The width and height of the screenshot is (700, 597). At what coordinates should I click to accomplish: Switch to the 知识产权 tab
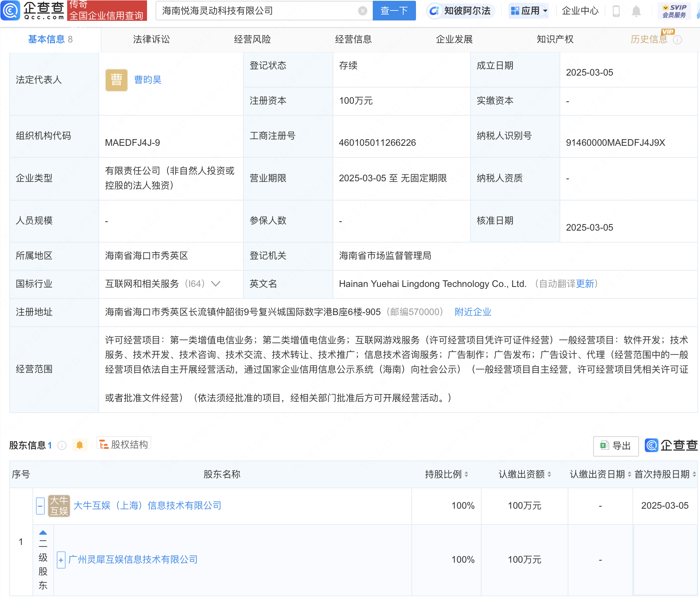coord(555,39)
